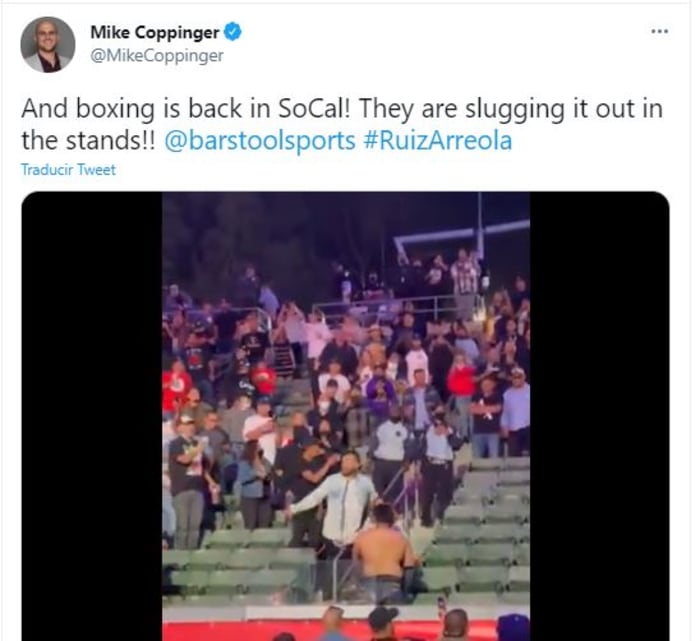Open the #RuizArreola hashtag link
Image resolution: width=700 pixels, height=641 pixels.
(438, 141)
